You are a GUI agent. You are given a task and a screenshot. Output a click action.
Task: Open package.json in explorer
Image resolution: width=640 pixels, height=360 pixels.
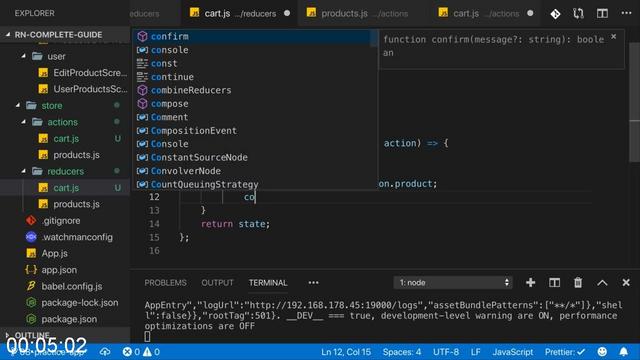click(x=65, y=319)
